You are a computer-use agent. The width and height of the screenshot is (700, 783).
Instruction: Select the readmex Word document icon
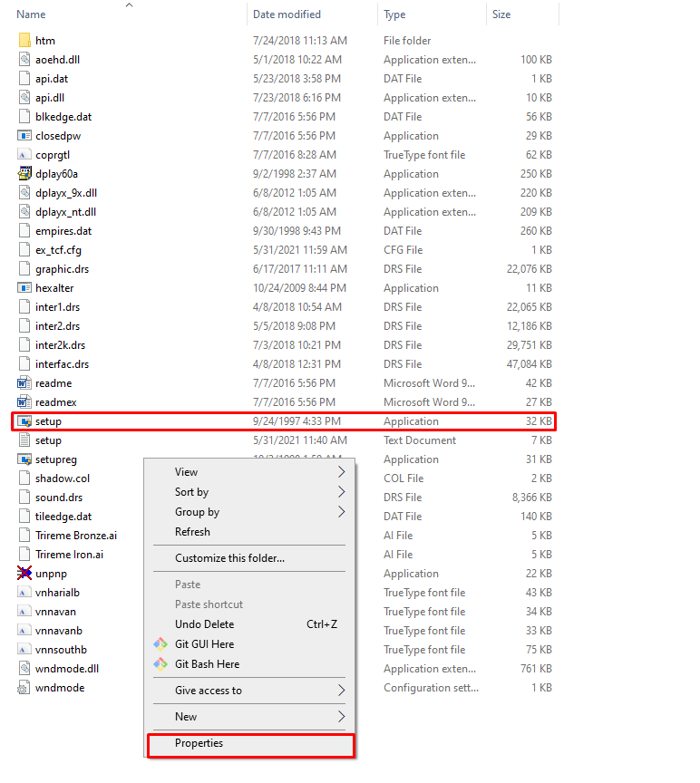[24, 402]
